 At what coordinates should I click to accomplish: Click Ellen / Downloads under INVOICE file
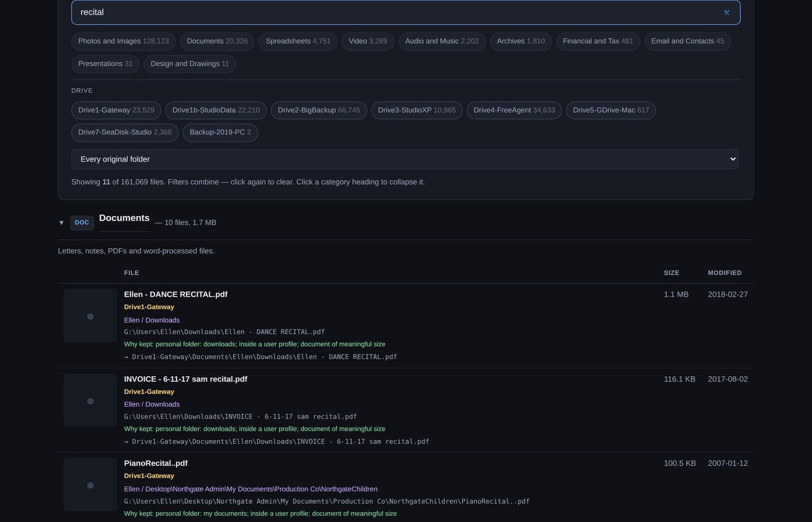coord(152,405)
